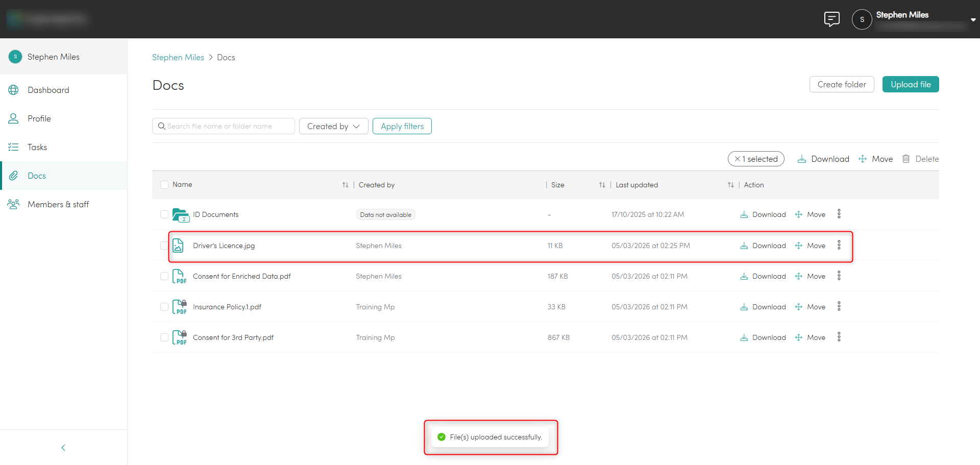Viewport: 980px width, 465px height.
Task: Open Members & staff in the sidebar
Action: [x=64, y=204]
